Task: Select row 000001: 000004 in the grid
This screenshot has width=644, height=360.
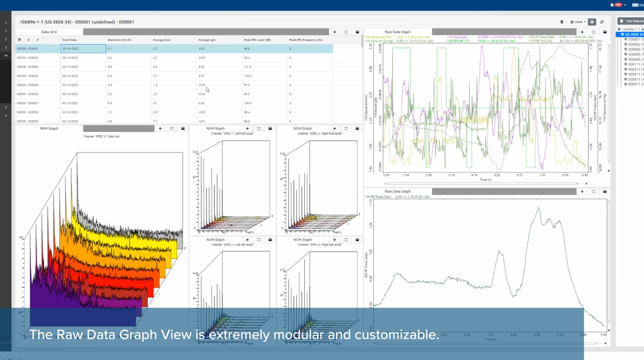Action: click(27, 76)
